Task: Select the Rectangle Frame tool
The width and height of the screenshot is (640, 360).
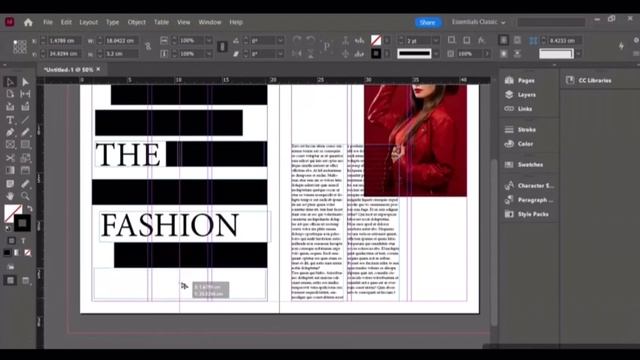Action: (x=10, y=144)
